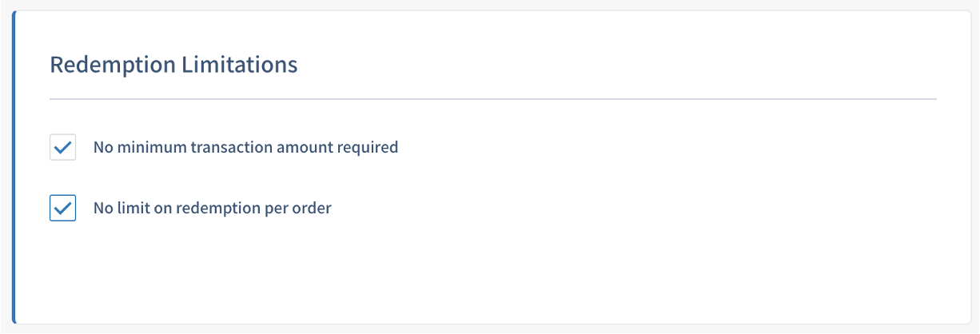This screenshot has width=980, height=334.
Task: Click the checkmark icon beside redemption per order option
Action: (x=62, y=209)
